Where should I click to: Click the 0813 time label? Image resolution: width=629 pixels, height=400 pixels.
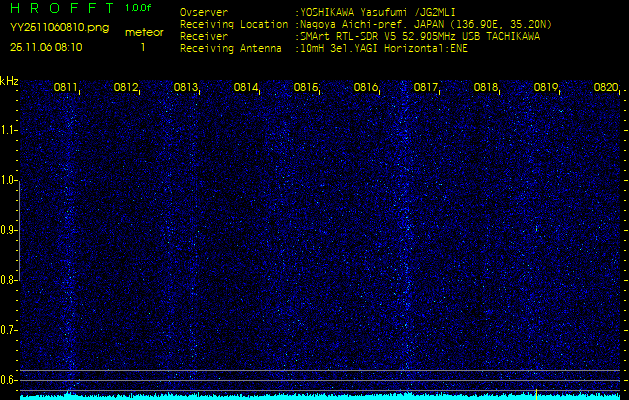(x=186, y=87)
